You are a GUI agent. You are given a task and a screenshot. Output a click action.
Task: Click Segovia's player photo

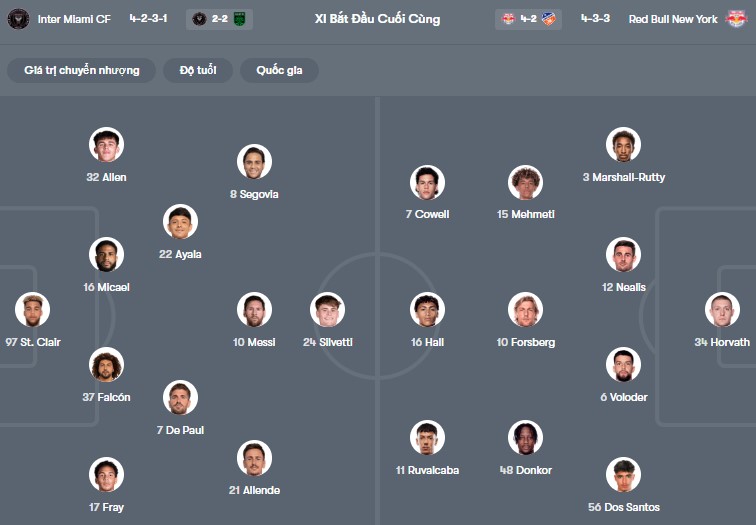[x=254, y=162]
